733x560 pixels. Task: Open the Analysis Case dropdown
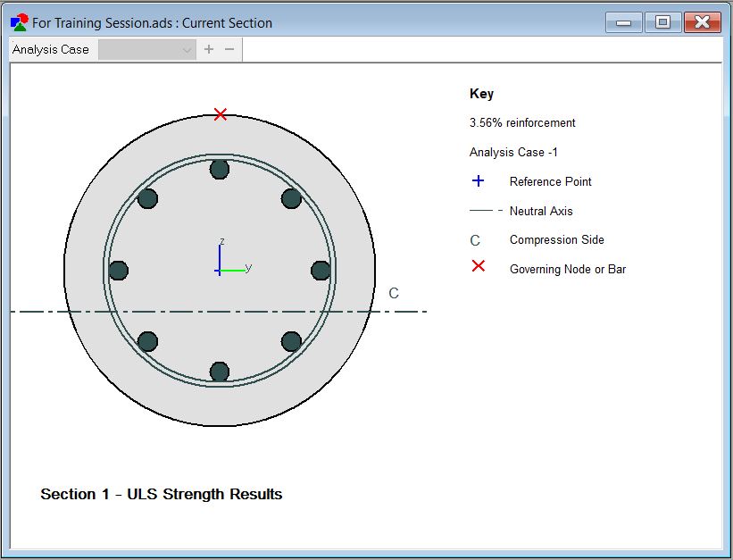coord(147,50)
